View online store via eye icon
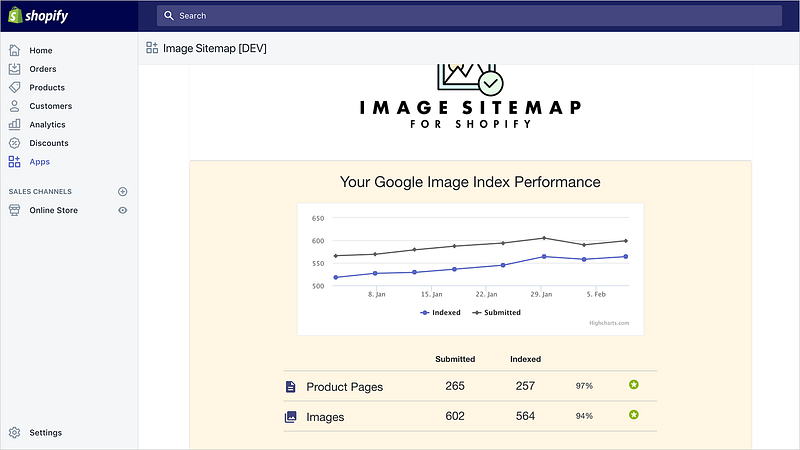 point(123,210)
